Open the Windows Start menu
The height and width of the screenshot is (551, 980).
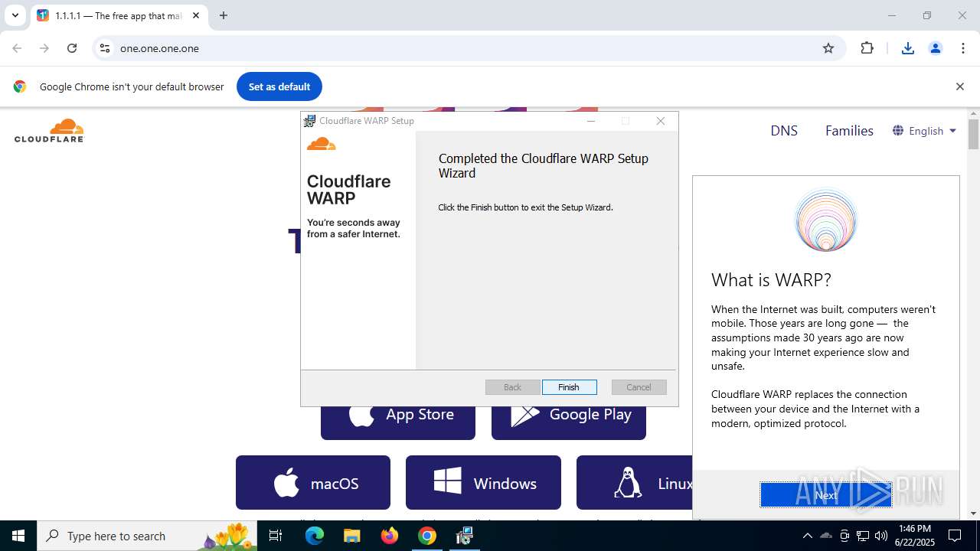click(18, 536)
